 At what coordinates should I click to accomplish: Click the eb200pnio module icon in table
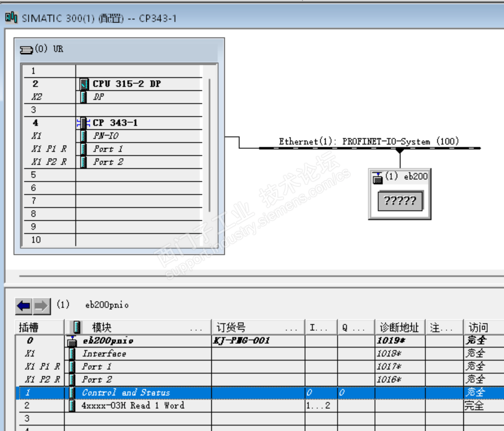(x=72, y=341)
